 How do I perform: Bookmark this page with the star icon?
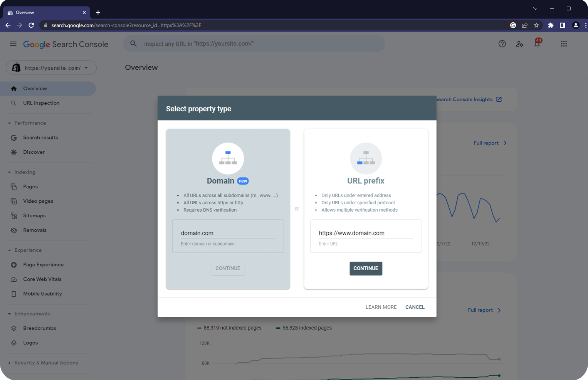[x=536, y=25]
